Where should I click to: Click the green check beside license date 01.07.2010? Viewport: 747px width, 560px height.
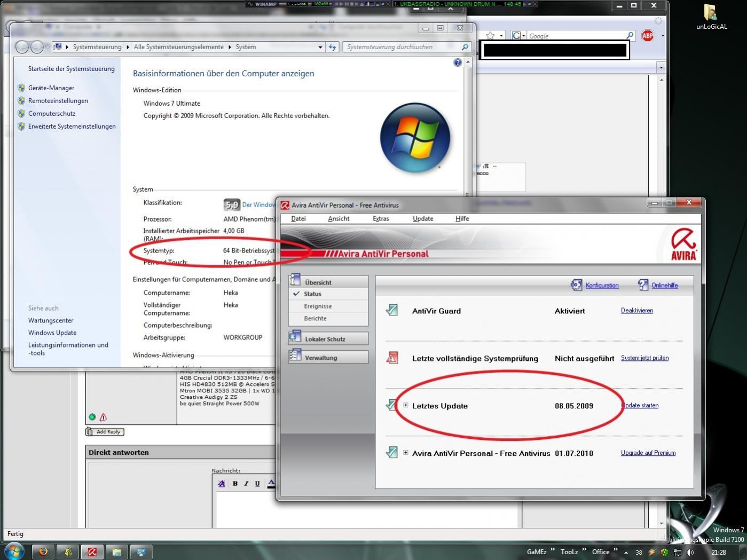coord(392,453)
